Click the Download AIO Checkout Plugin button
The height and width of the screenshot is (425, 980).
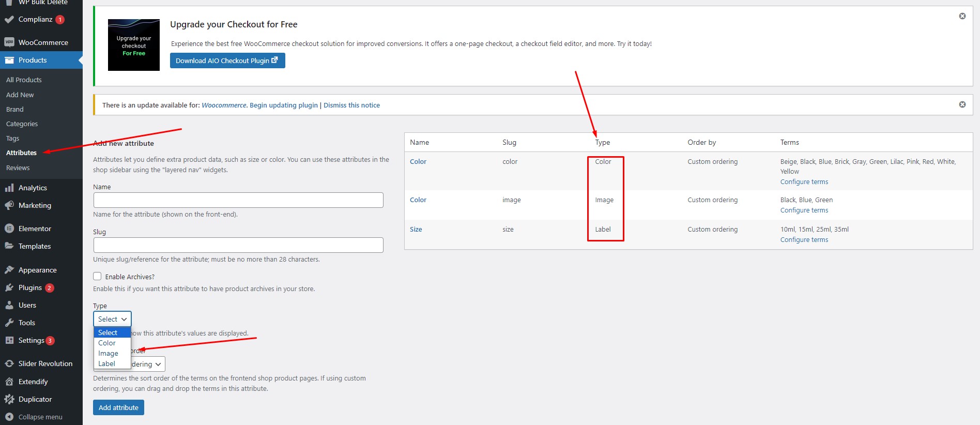pyautogui.click(x=227, y=60)
